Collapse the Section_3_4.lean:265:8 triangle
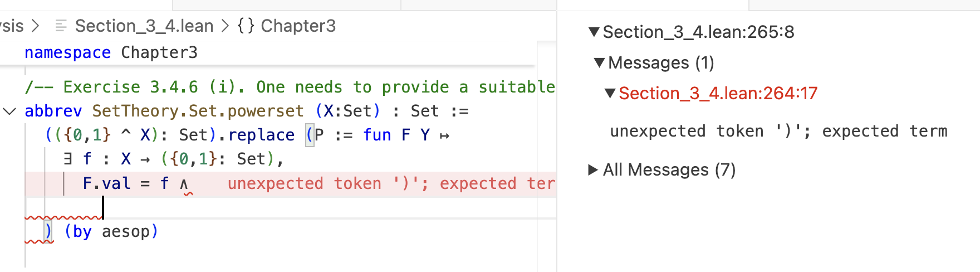Image resolution: width=980 pixels, height=272 pixels. coord(594,32)
